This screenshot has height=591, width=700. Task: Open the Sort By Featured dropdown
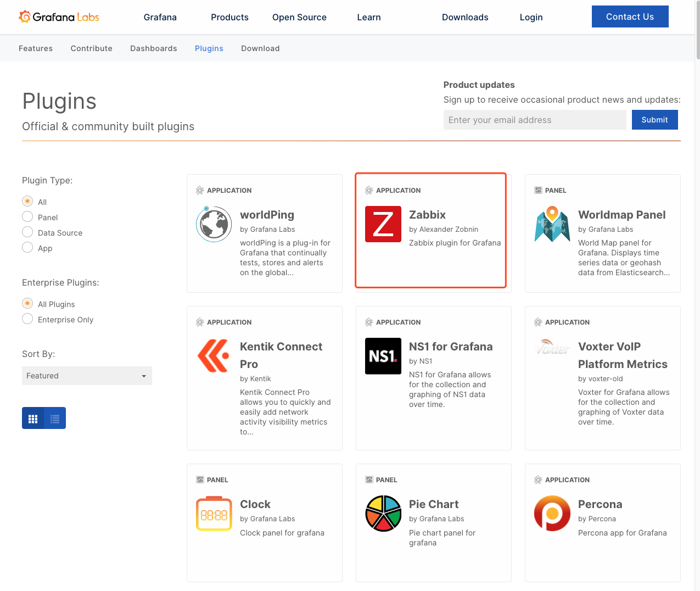tap(87, 376)
